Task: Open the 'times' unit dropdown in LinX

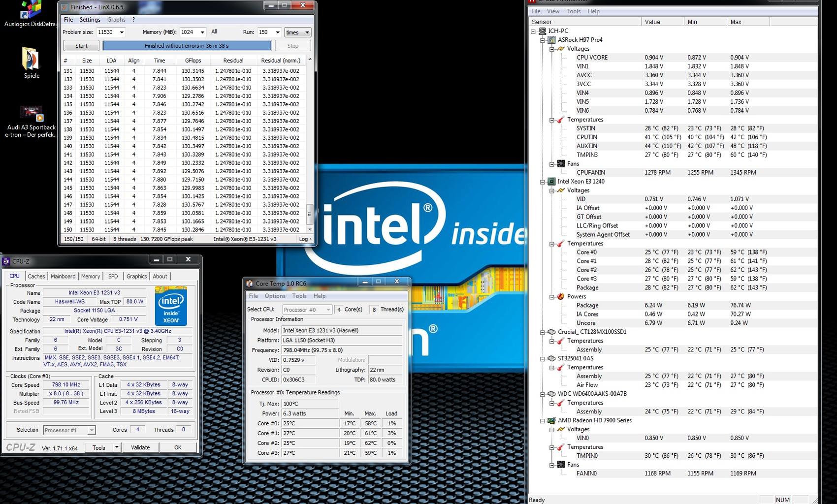Action: (298, 32)
